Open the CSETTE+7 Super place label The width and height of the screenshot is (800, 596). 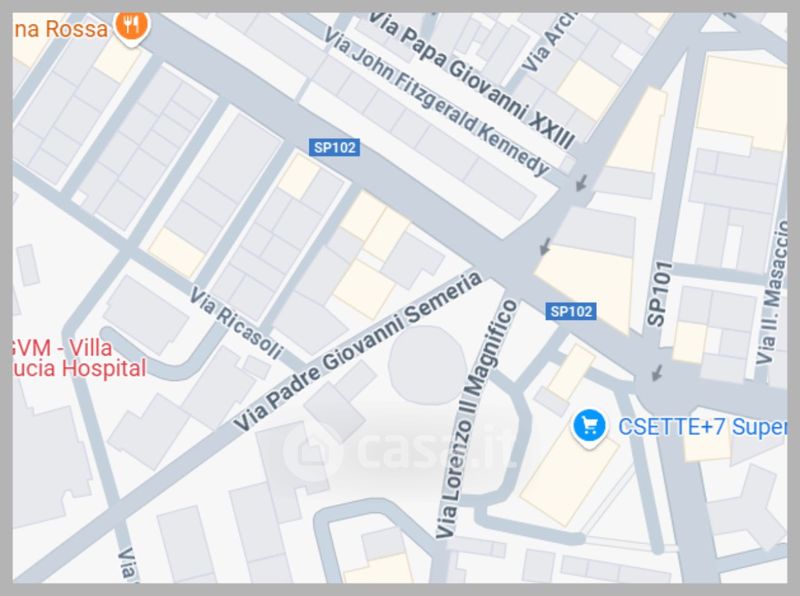pos(702,427)
